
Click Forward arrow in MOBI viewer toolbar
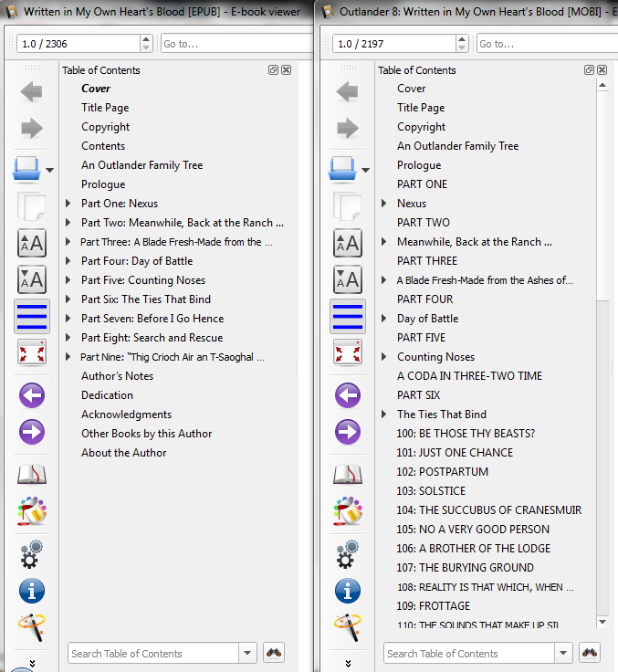[348, 128]
